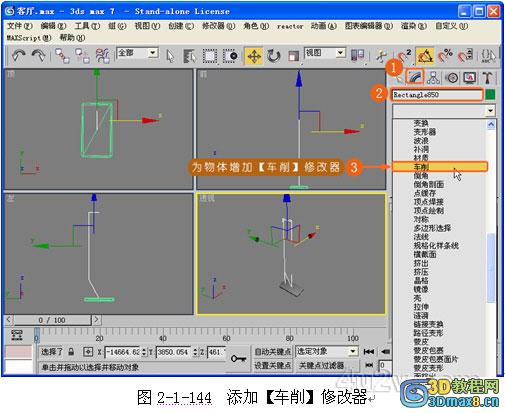Viewport: 505px width, 413px height.
Task: Toggle angle snap icon
Action: point(425,56)
